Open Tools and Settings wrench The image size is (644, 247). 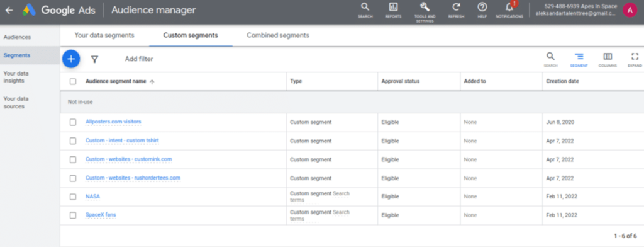point(425,13)
